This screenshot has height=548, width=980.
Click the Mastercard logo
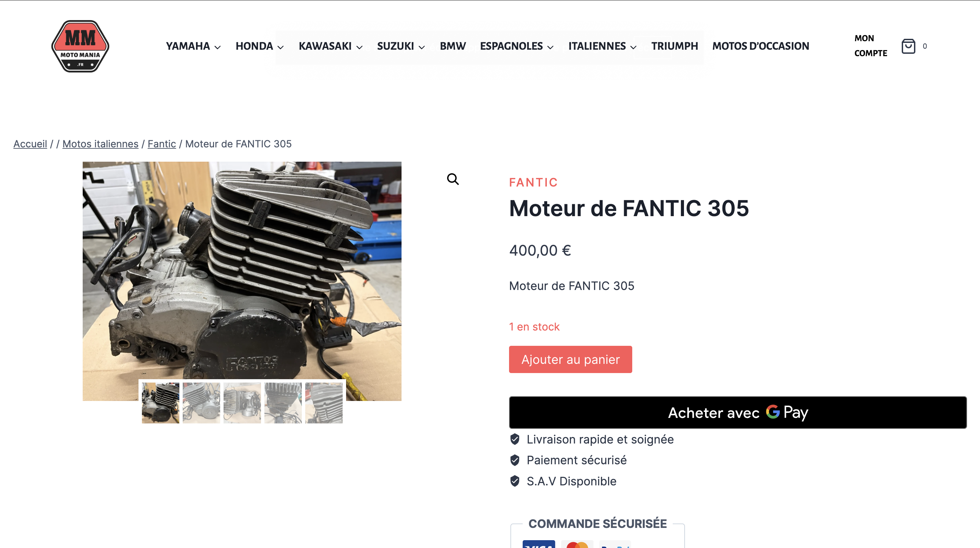(x=577, y=544)
